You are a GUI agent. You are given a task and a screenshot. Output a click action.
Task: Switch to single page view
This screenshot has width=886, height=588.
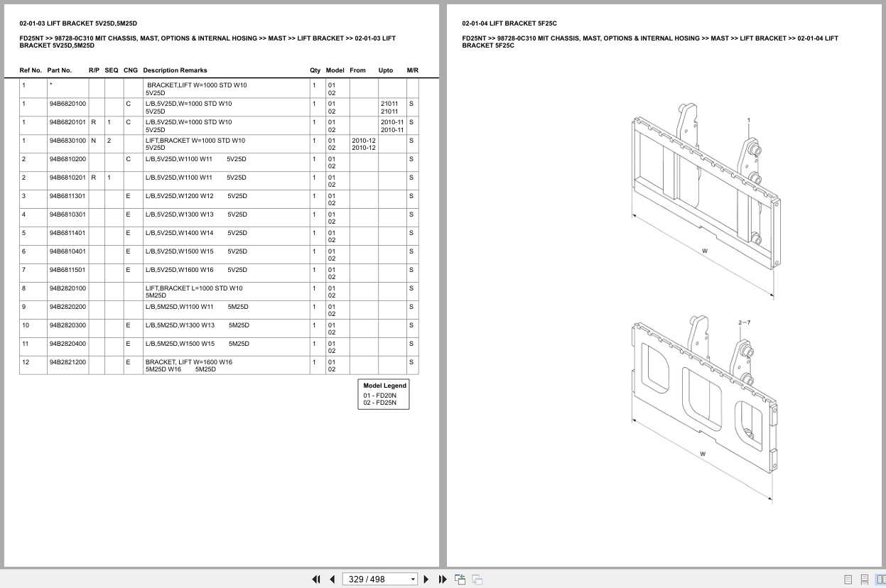pos(848,579)
